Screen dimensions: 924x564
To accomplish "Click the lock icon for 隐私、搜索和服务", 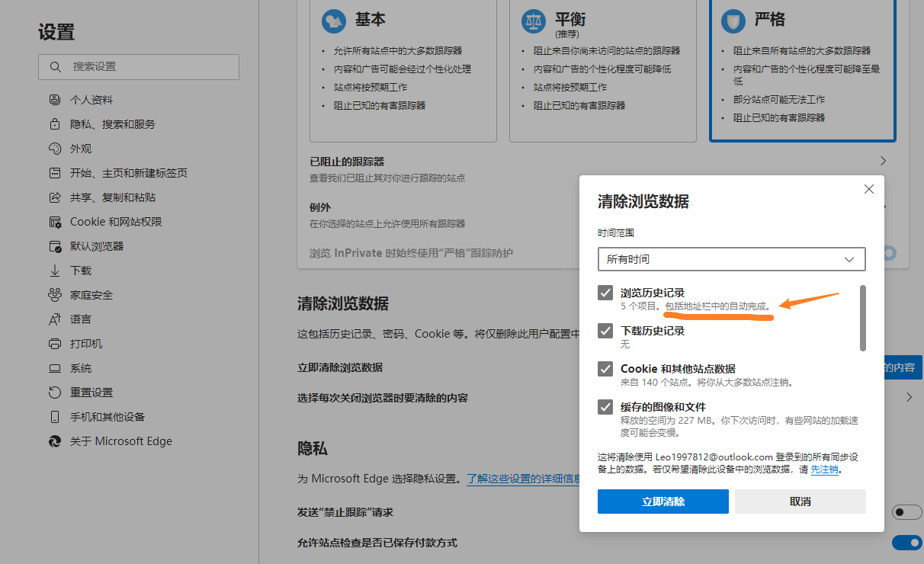I will (x=55, y=124).
